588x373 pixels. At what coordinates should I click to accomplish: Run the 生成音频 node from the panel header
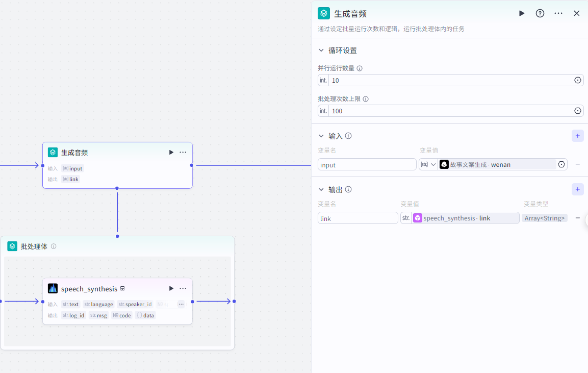pyautogui.click(x=522, y=13)
